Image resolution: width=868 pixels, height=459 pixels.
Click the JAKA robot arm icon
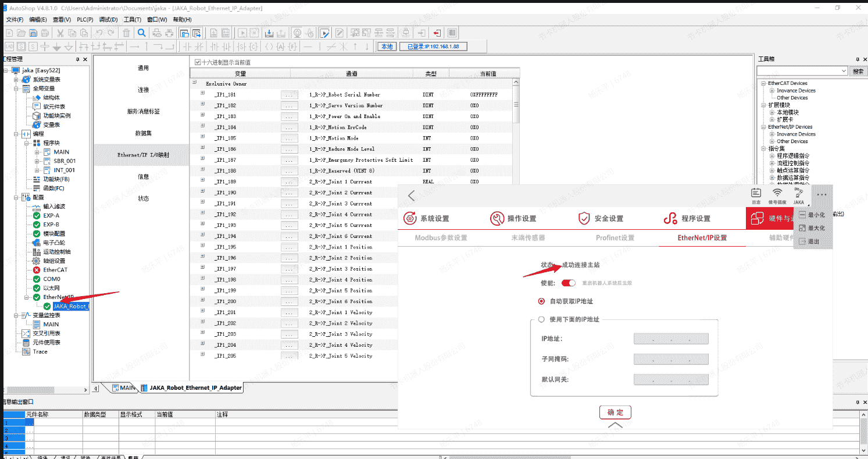point(798,195)
